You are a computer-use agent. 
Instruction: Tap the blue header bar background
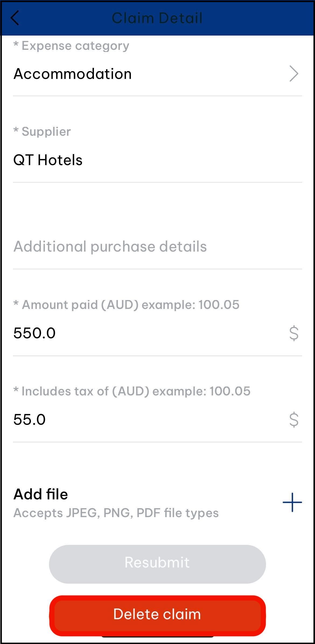[x=256, y=18]
